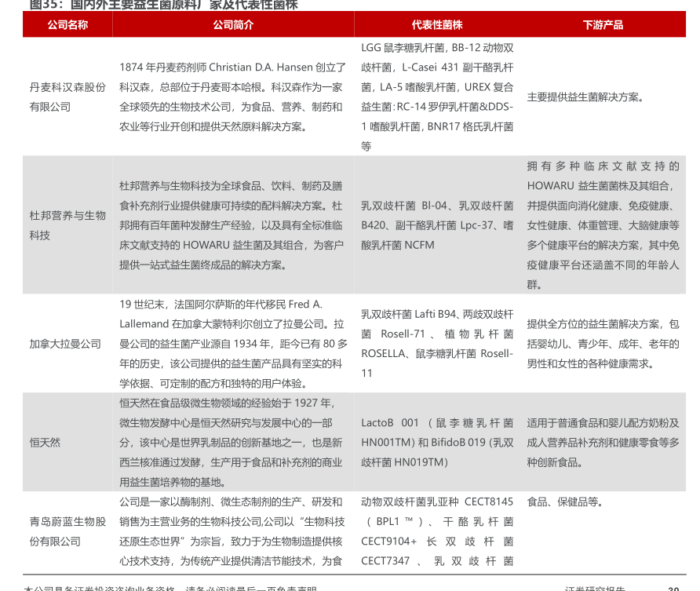The width and height of the screenshot is (700, 591).
Task: Click the figure title 图35 above the table
Action: click(x=163, y=5)
